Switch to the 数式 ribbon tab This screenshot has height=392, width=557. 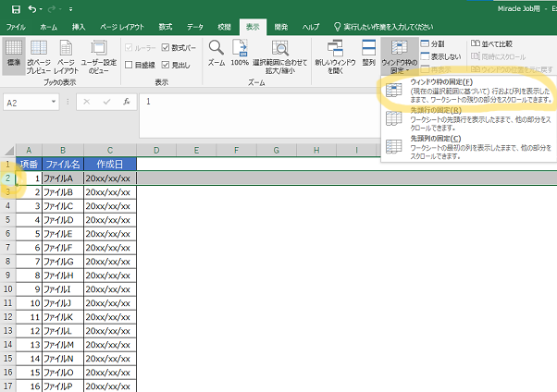[166, 27]
